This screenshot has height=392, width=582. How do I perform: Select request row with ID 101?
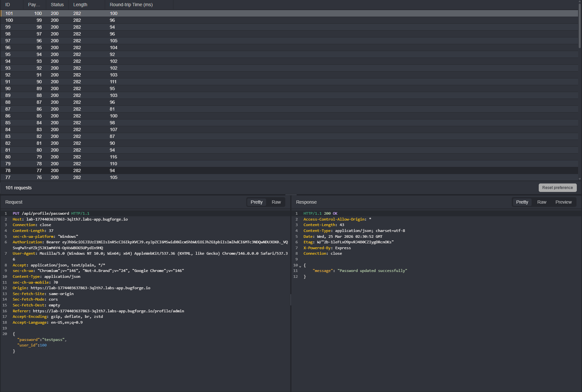(289, 13)
